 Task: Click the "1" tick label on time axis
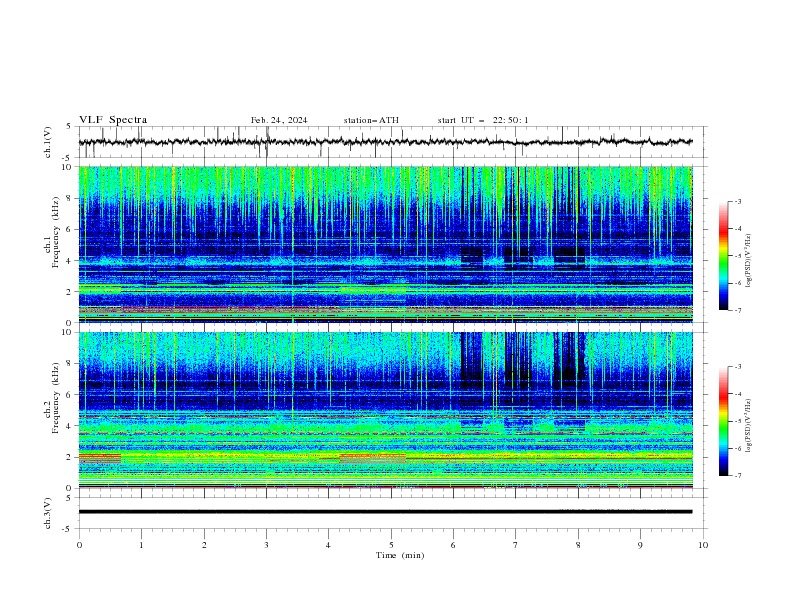point(141,545)
